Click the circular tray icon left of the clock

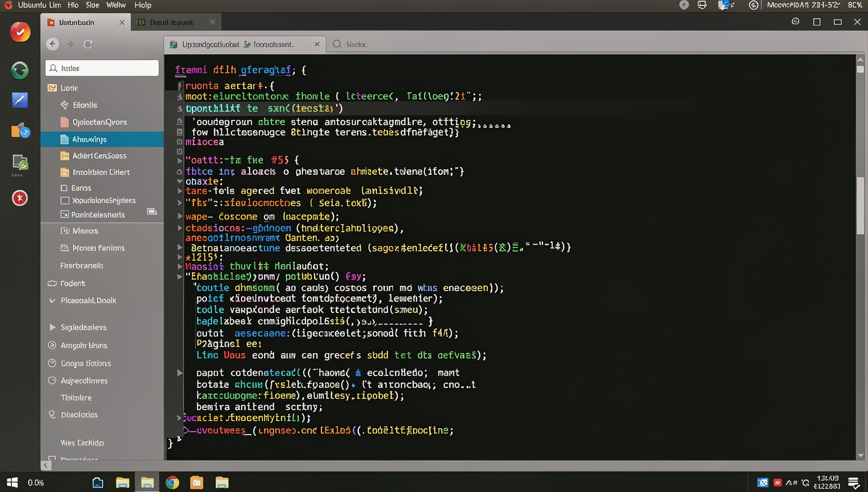point(754,5)
